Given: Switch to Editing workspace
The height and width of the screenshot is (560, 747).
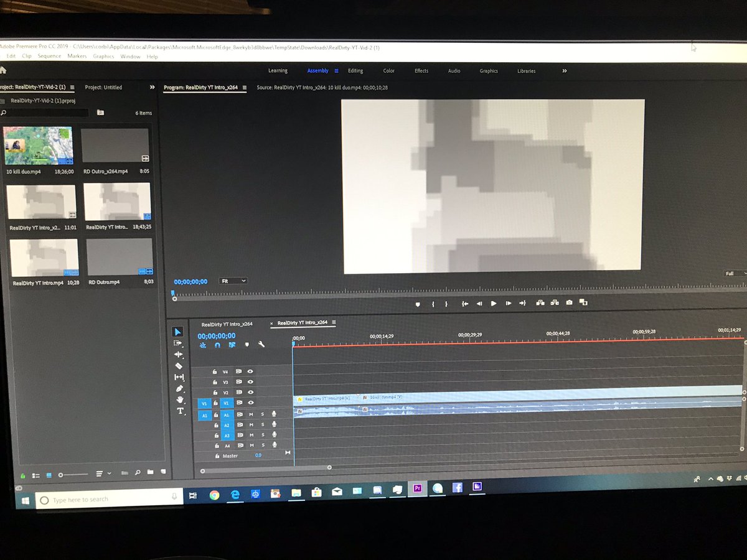Looking at the screenshot, I should point(355,71).
